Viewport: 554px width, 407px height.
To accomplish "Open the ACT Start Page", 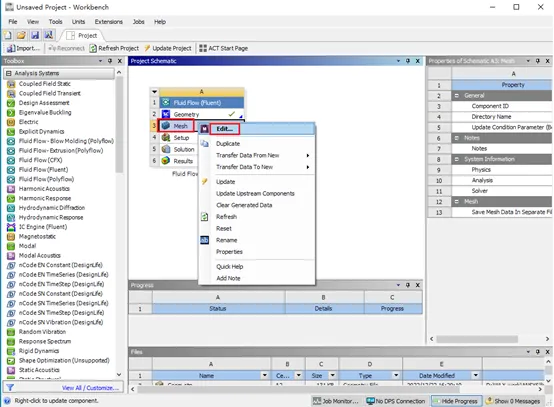I will (224, 48).
